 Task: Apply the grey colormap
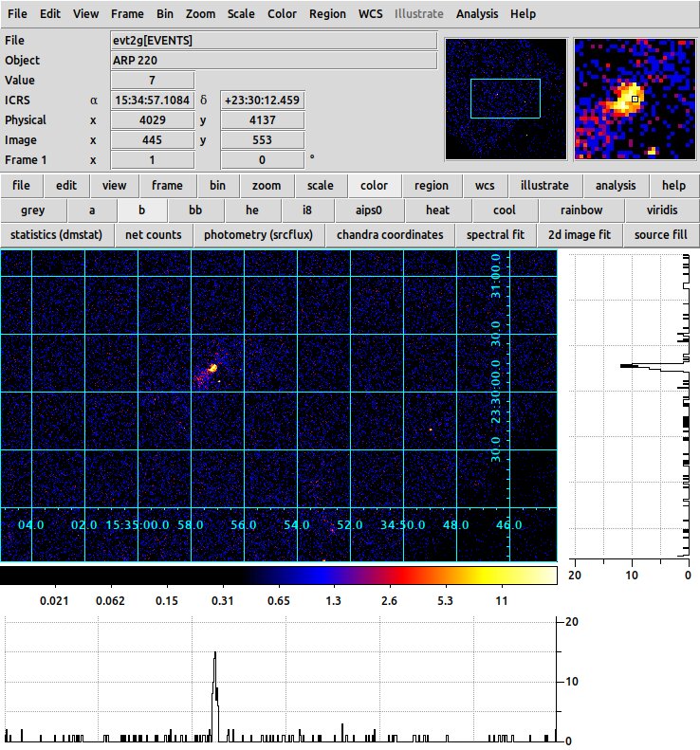point(32,210)
